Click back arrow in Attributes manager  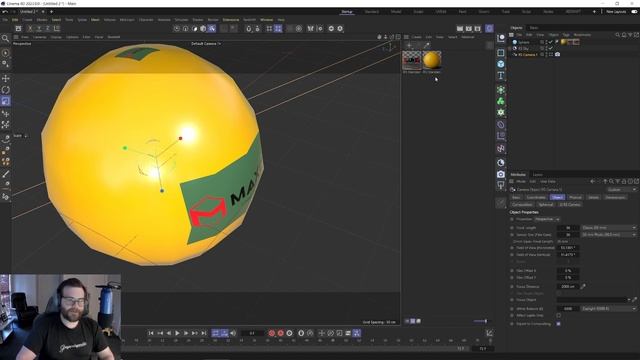click(592, 182)
